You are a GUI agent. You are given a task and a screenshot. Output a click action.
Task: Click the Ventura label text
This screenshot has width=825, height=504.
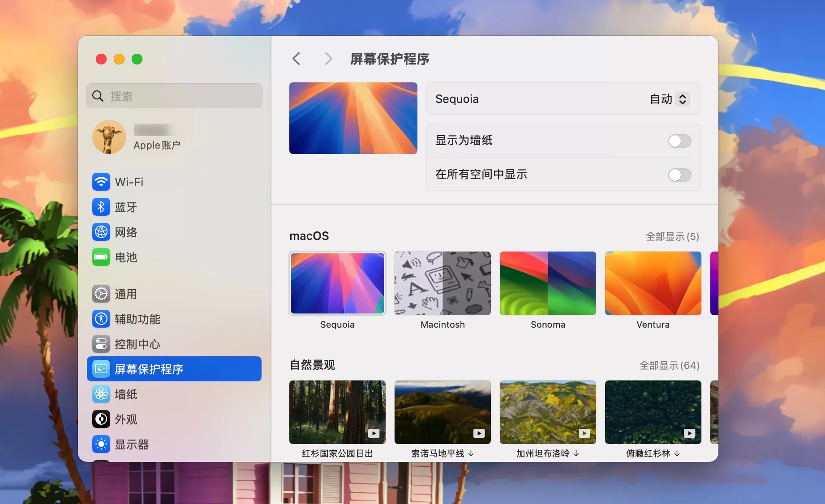tap(653, 325)
